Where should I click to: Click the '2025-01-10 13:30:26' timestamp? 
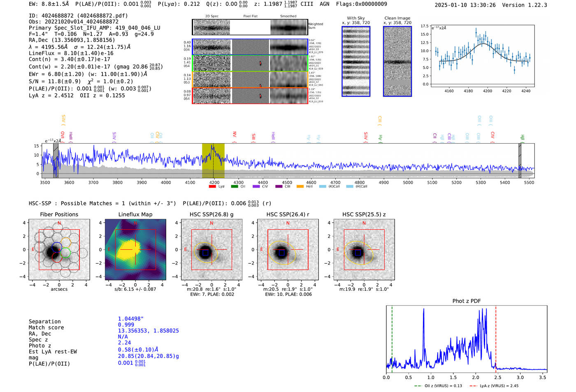pos(465,5)
